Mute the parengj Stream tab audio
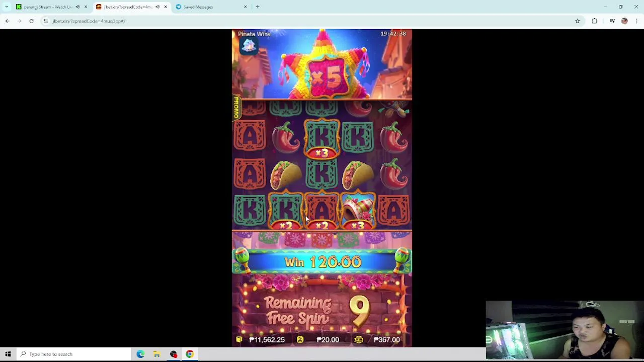The image size is (644, 362). point(77,7)
